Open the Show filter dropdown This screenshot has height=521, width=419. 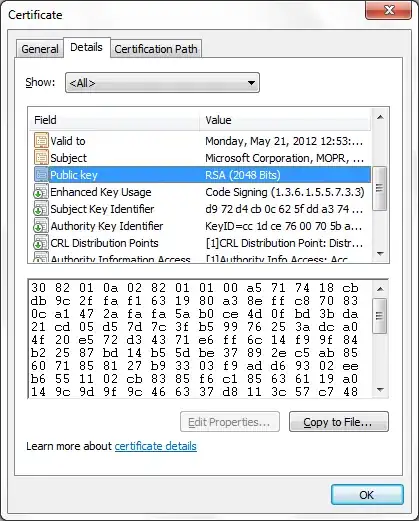(x=162, y=83)
